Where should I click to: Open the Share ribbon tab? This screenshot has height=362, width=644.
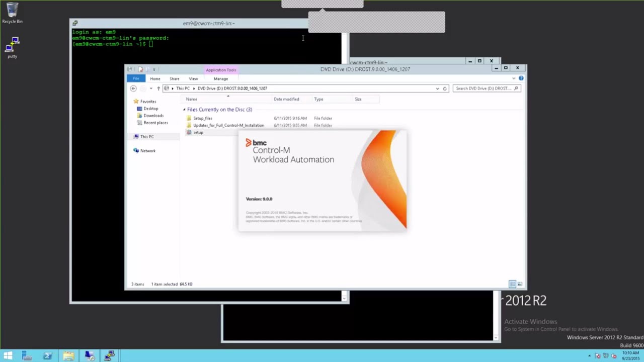(174, 78)
